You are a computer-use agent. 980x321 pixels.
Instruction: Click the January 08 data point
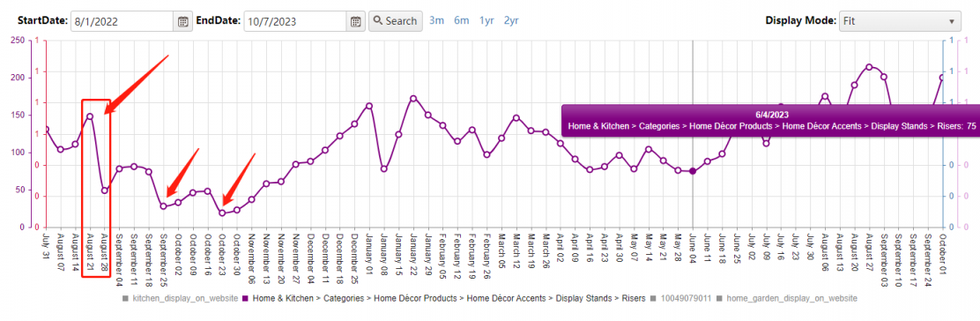tap(383, 169)
